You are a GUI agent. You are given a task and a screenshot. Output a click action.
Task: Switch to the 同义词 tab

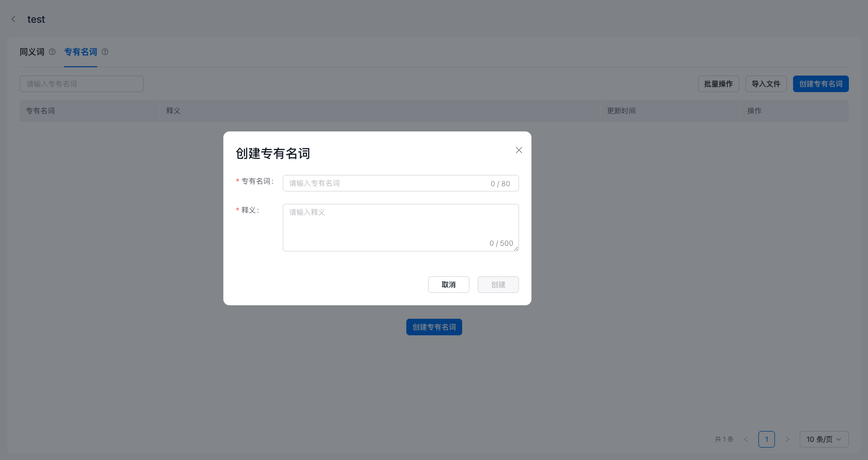32,52
